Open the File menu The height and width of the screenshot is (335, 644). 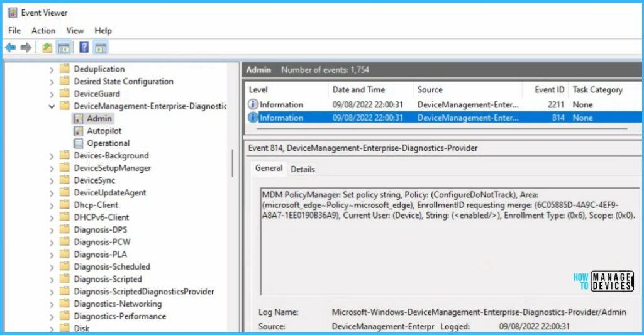point(14,30)
